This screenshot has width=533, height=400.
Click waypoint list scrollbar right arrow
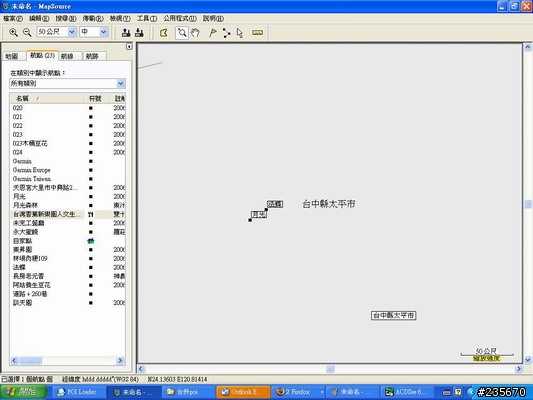tap(120, 361)
